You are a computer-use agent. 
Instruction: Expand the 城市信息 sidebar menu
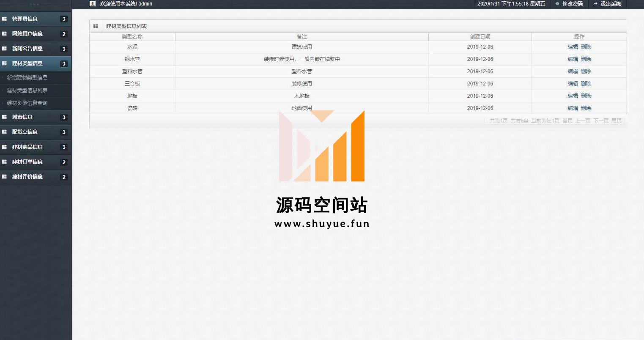click(36, 117)
